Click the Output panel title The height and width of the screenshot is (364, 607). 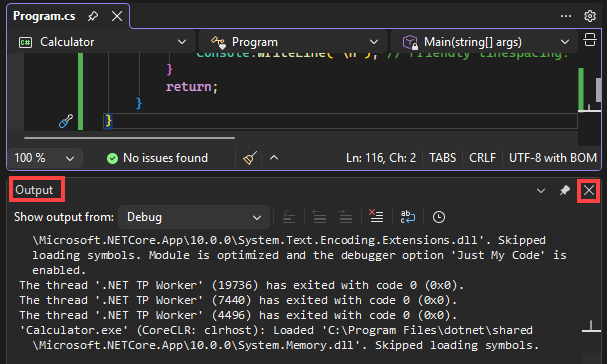point(34,190)
